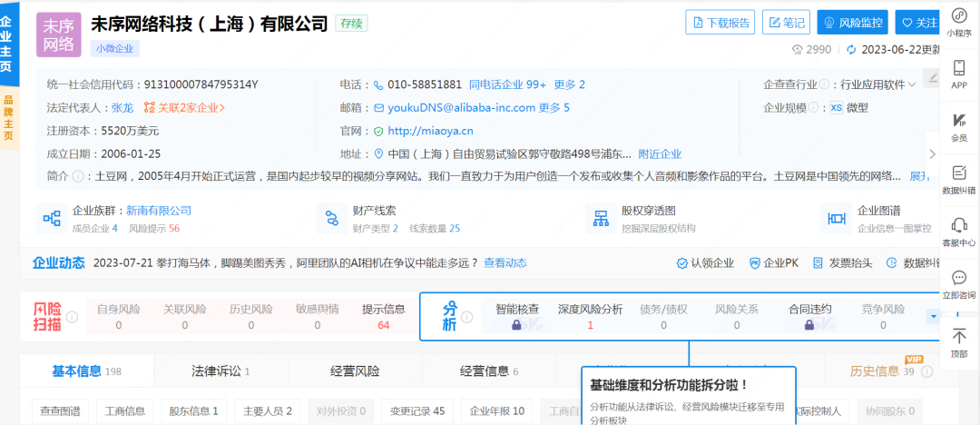Open 查查图谱 sub-section
Screen dimensions: 980x425
click(61, 411)
